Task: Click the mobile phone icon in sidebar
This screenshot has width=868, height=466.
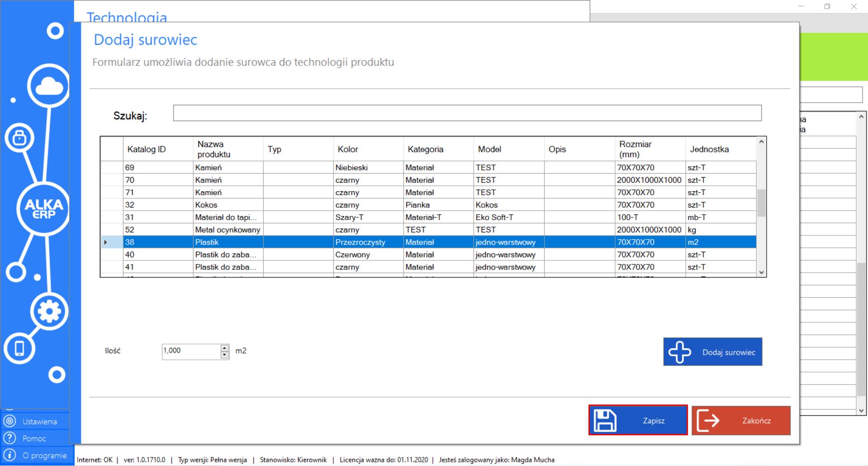Action: [19, 348]
